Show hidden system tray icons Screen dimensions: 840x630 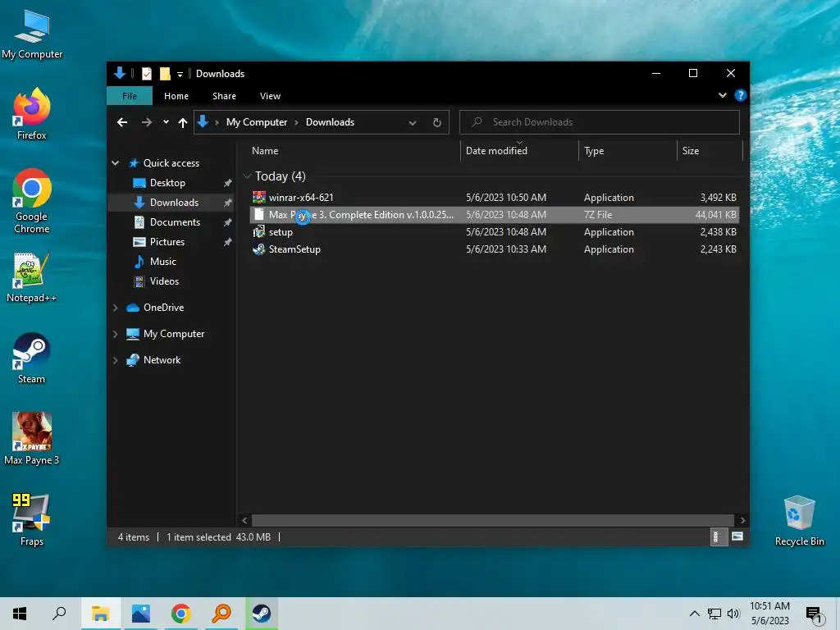[694, 614]
